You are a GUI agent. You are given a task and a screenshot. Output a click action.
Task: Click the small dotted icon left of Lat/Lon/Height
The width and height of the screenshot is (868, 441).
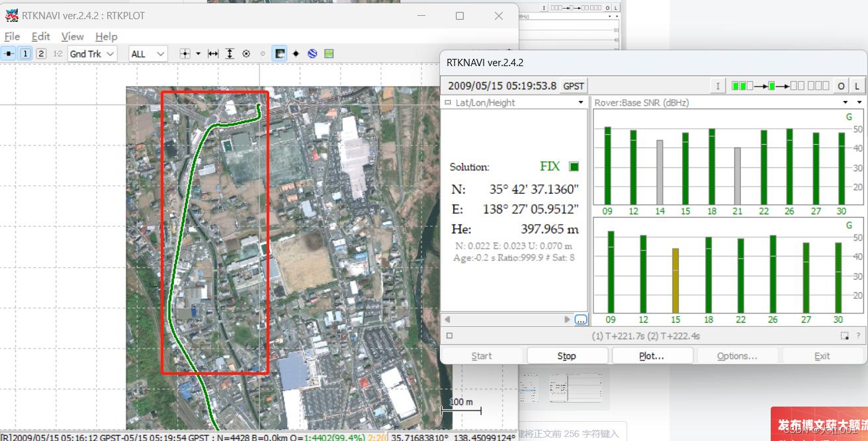[x=447, y=102]
